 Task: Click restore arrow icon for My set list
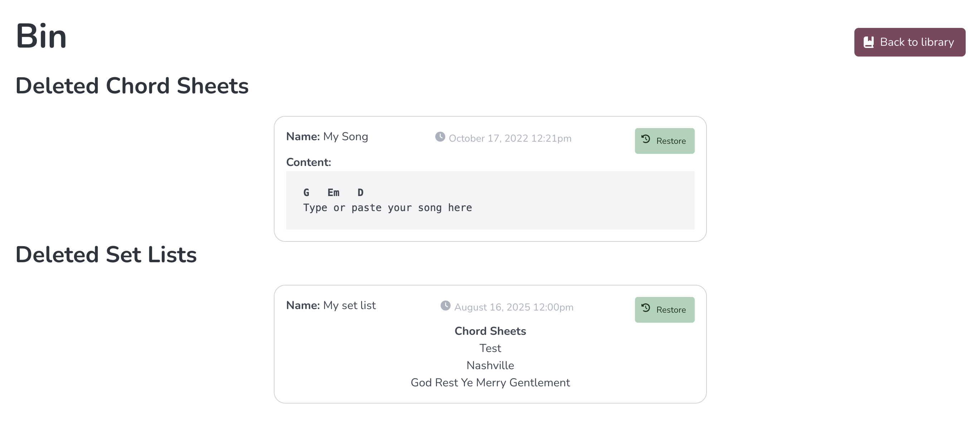pos(646,308)
